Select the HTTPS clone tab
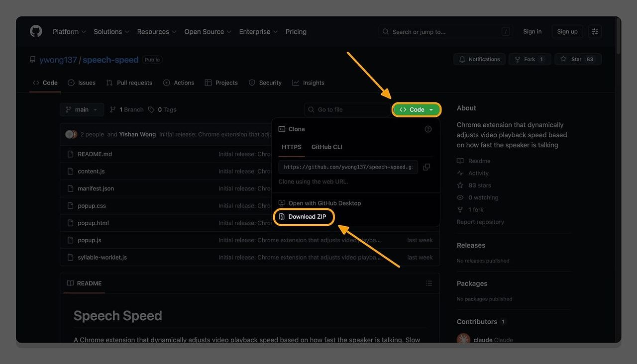Viewport: 637px width, 364px height. point(292,147)
